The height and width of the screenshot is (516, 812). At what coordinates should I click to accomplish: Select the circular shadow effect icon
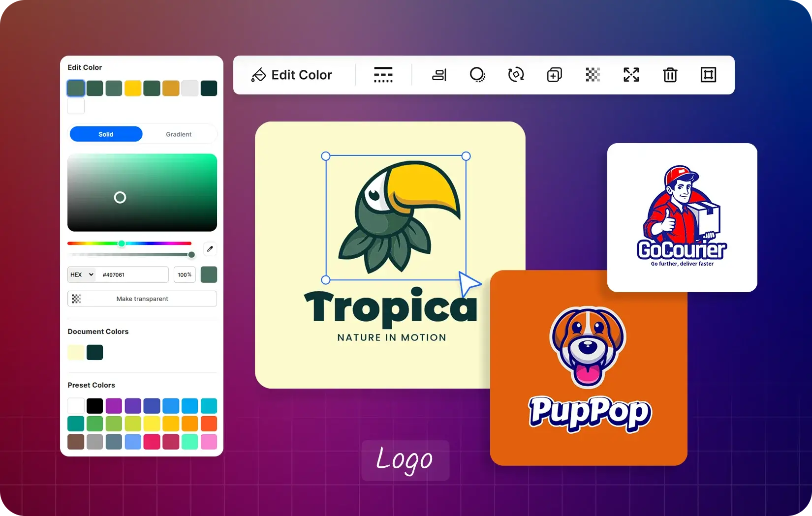[477, 75]
